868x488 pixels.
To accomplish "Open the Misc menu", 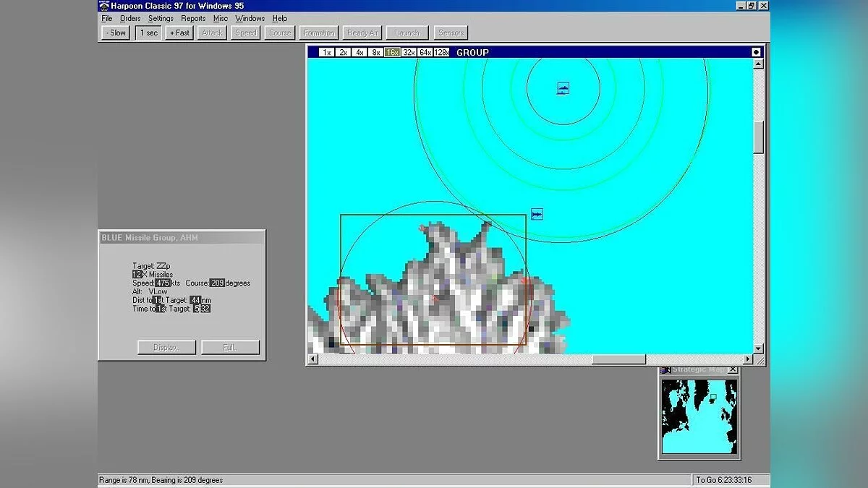I will coord(221,18).
